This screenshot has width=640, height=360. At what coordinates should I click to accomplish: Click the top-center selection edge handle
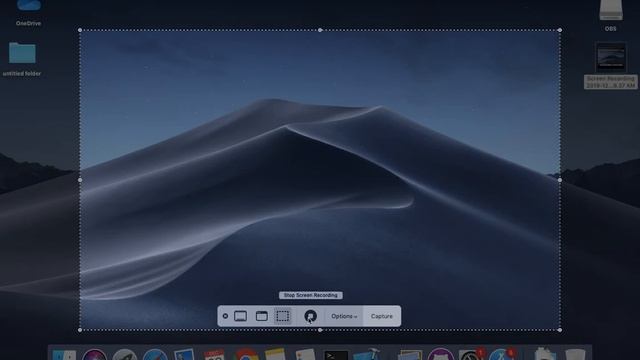[320, 30]
